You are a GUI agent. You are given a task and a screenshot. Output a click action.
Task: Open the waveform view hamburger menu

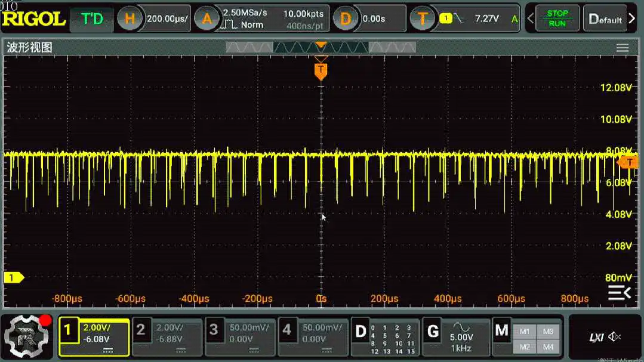click(623, 48)
